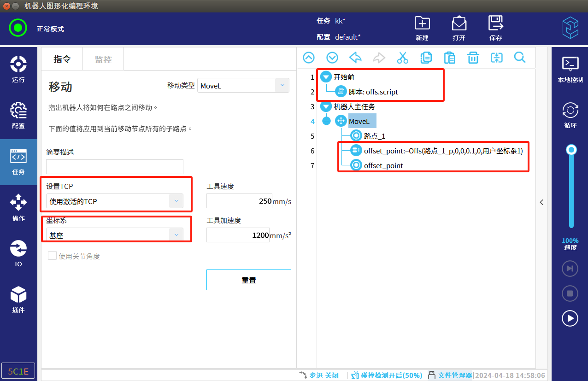Open the 配置 section in sidebar
Screen dimensions: 588x381
click(18, 116)
